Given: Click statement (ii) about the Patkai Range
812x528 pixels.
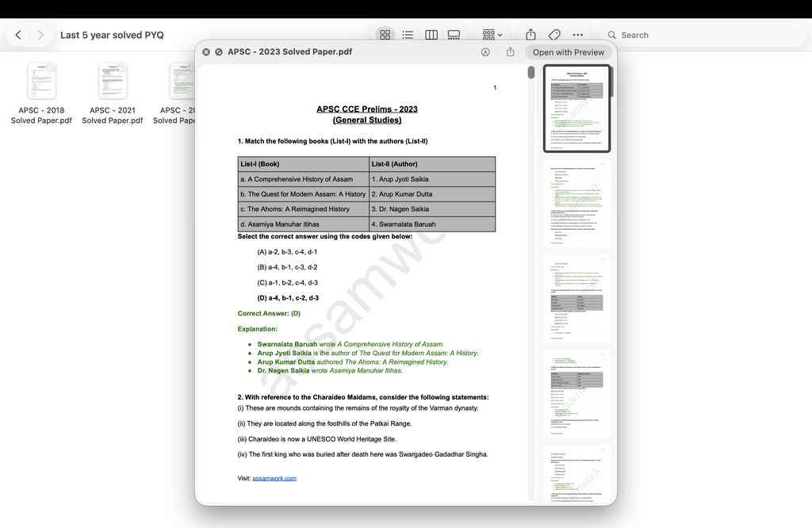Looking at the screenshot, I should 324,423.
